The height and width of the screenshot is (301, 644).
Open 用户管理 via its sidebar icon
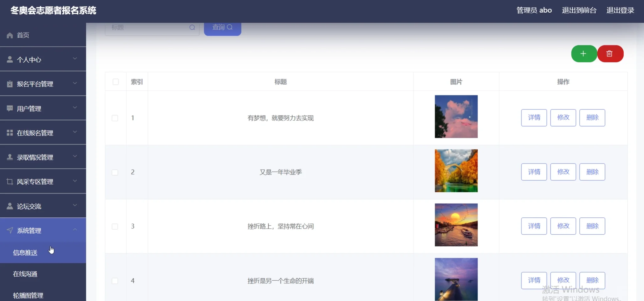click(x=9, y=108)
